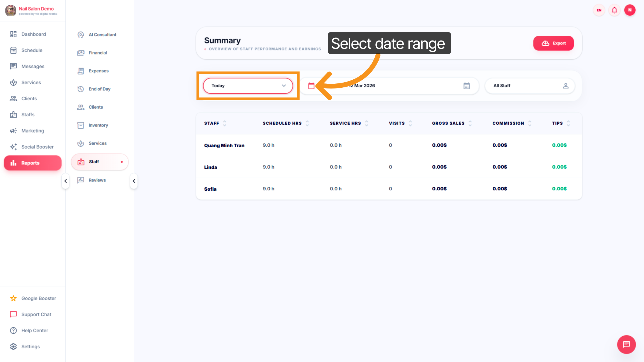Collapse the Reports sub-menu panel
Viewport: 644px width, 362px height.
click(134, 181)
